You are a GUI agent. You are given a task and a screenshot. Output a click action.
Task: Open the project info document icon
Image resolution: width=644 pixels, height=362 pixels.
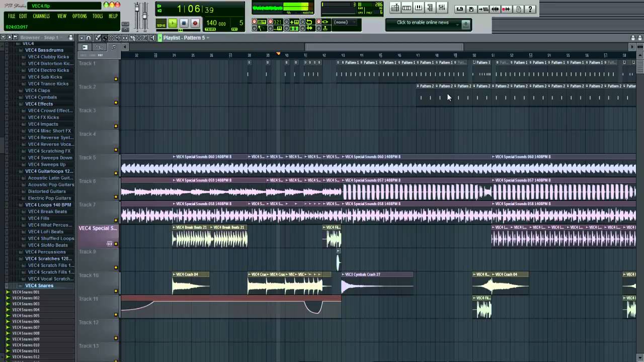(x=519, y=9)
